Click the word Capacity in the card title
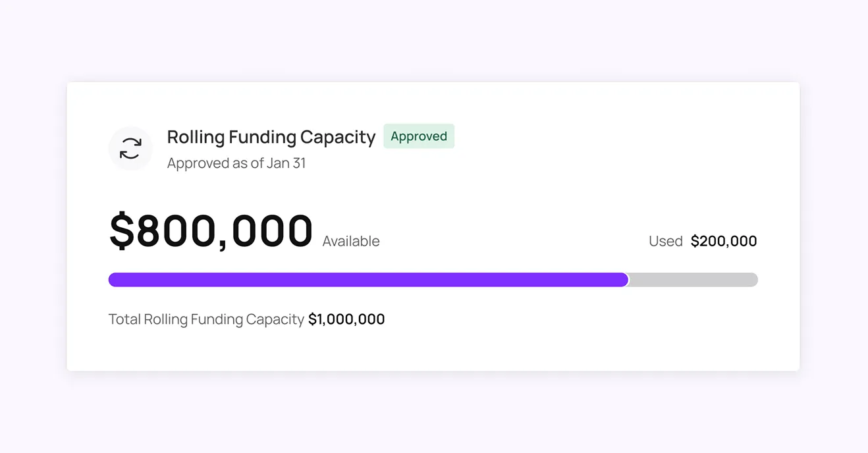The width and height of the screenshot is (868, 453). [338, 137]
